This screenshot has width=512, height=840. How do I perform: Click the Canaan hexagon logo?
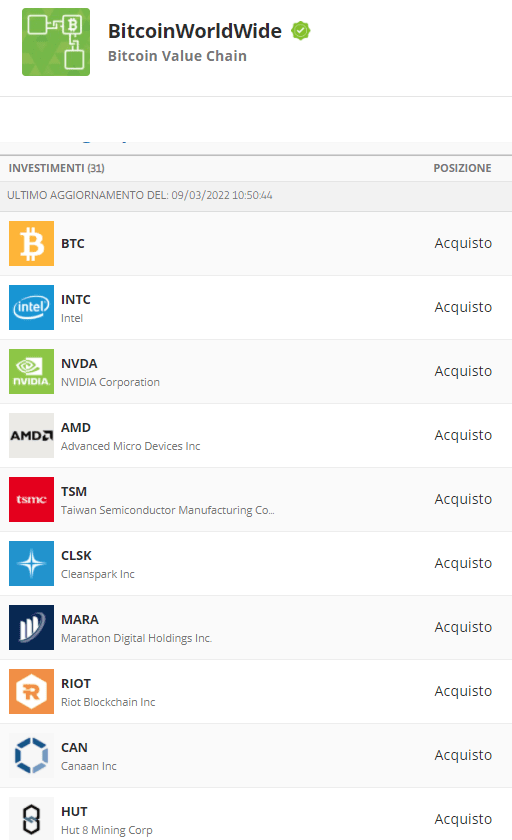[32, 755]
